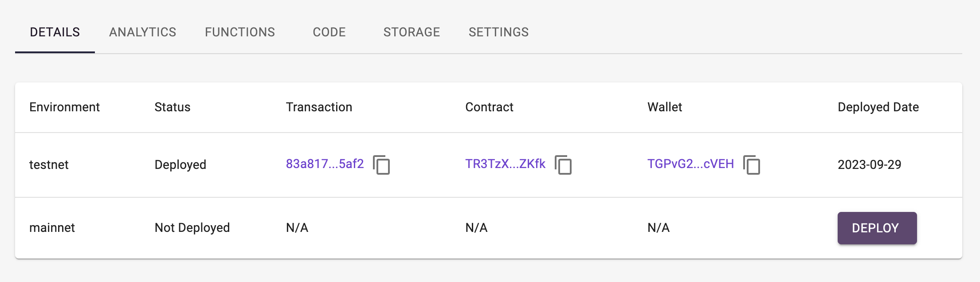The width and height of the screenshot is (980, 282).
Task: Follow the TR3TzX...ZKfk contract link
Action: [x=505, y=164]
